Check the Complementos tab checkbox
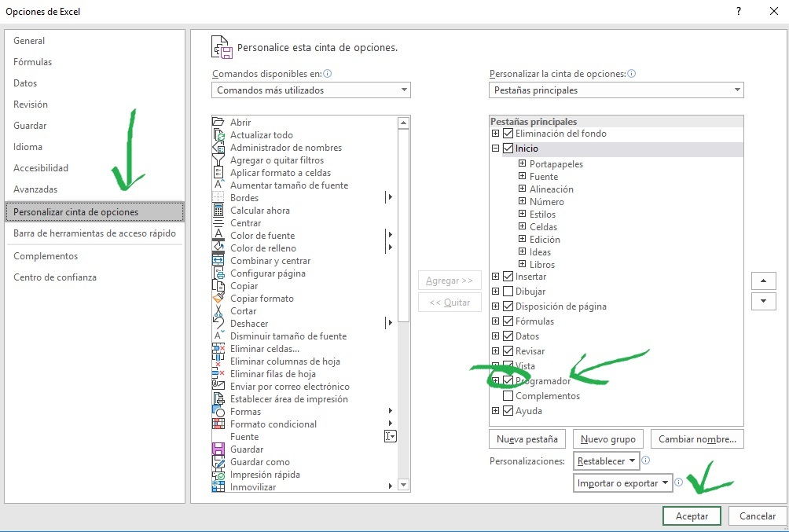The width and height of the screenshot is (789, 532). 507,395
